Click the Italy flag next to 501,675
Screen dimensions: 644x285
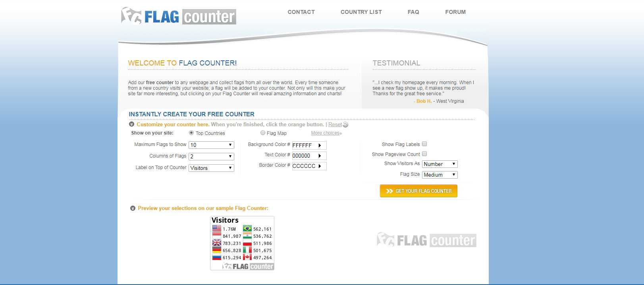click(x=247, y=250)
